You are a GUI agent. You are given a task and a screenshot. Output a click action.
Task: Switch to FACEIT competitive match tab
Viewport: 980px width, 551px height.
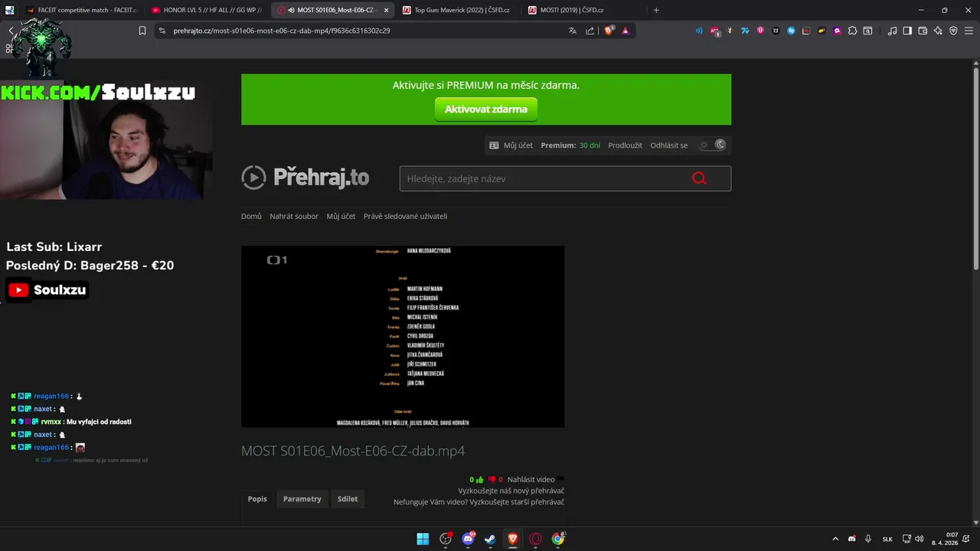tap(81, 10)
